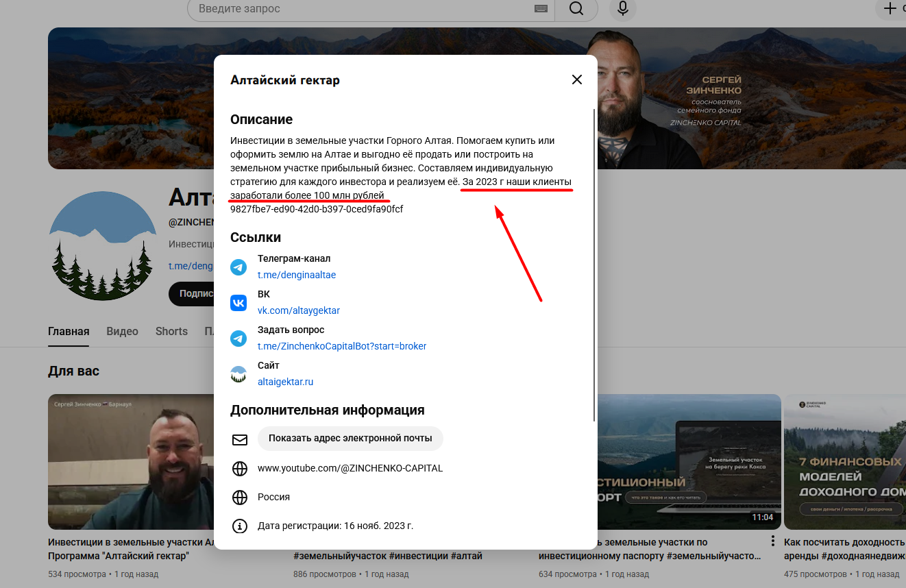Click the altaigektar site favicon icon

(238, 374)
